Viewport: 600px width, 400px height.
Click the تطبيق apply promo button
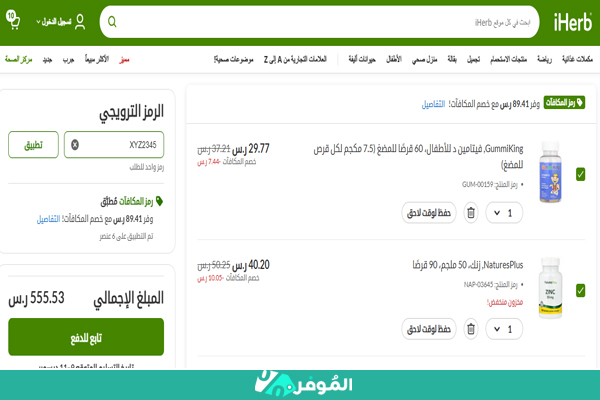(33, 145)
